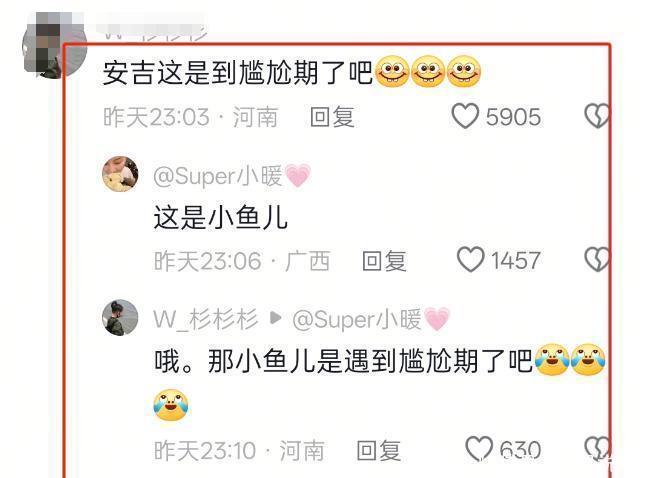Tap the 5905 like count
The height and width of the screenshot is (478, 663).
point(513,117)
